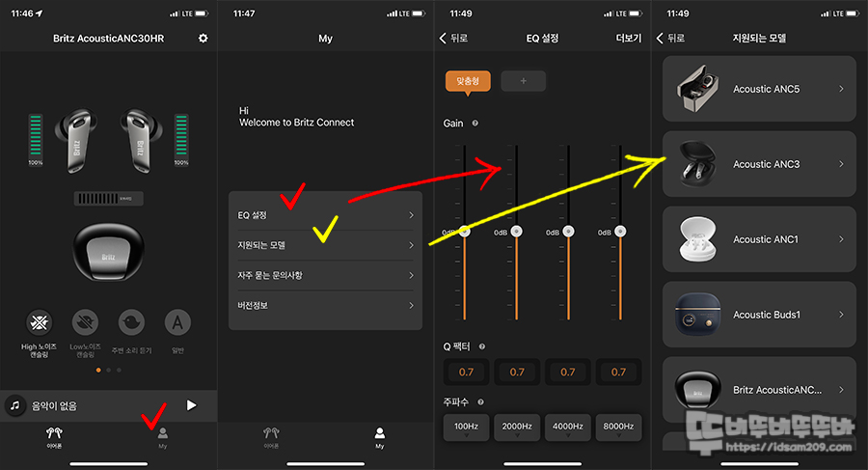Tap the right earbud image

[141, 141]
